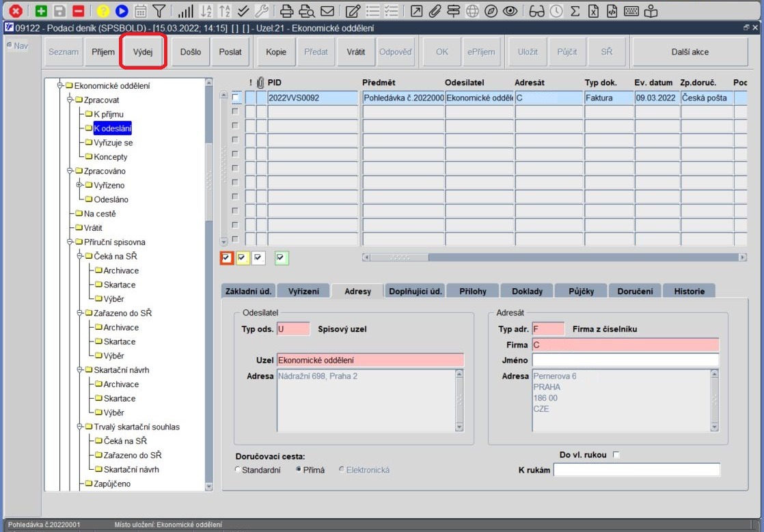Click the filter funnel icon in toolbar
Image resolution: width=764 pixels, height=532 pixels.
pyautogui.click(x=159, y=11)
